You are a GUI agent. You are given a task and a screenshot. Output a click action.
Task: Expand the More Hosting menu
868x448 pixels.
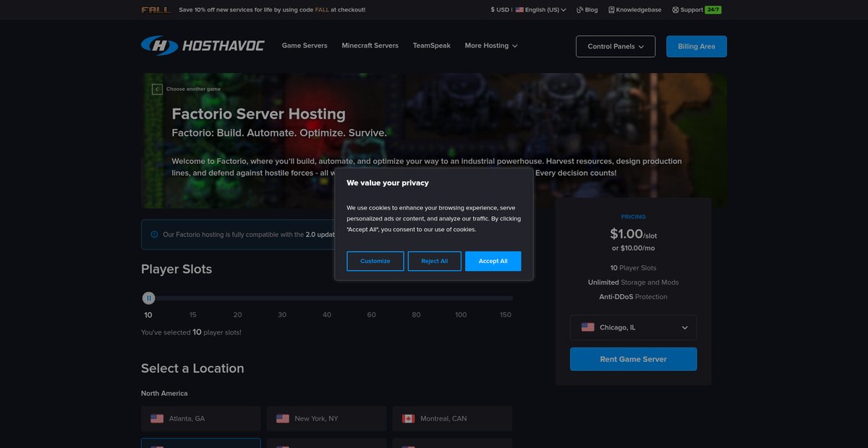pos(491,46)
